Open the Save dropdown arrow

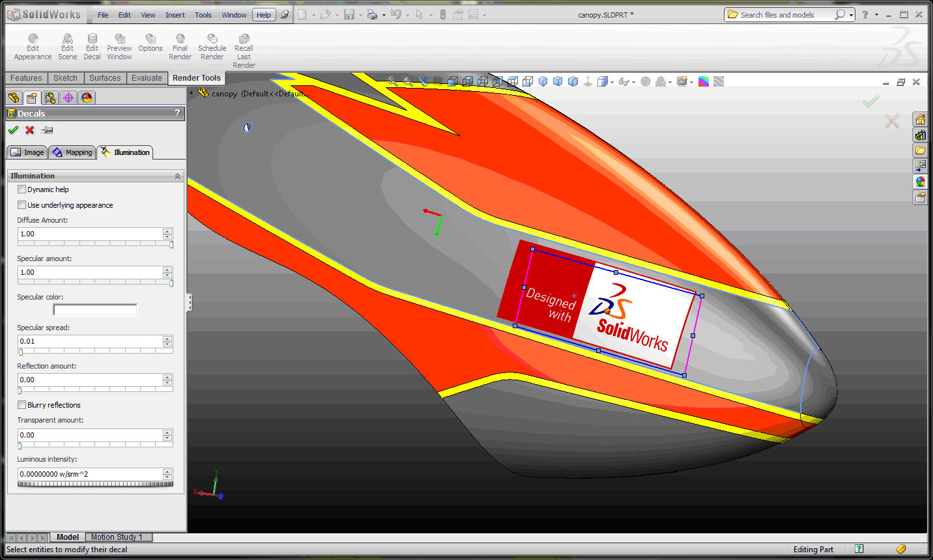pyautogui.click(x=360, y=15)
